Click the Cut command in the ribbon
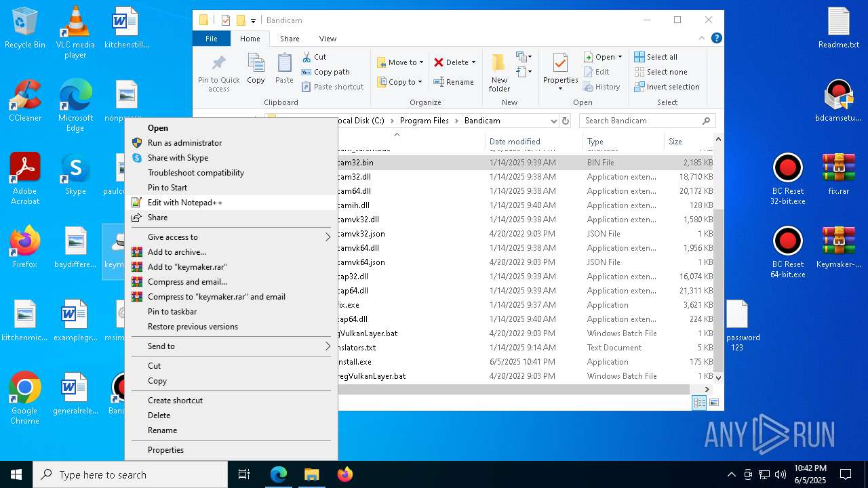The width and height of the screenshot is (868, 488). [314, 57]
